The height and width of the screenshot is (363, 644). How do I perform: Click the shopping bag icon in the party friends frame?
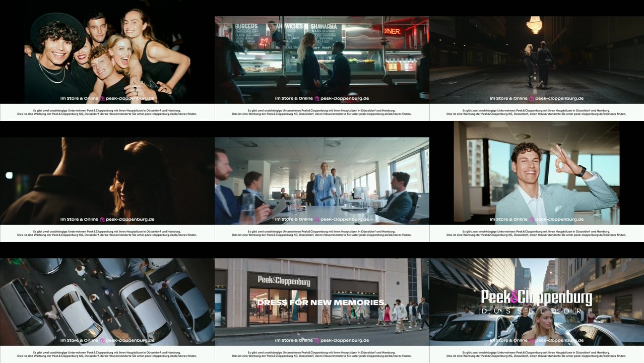(x=102, y=98)
